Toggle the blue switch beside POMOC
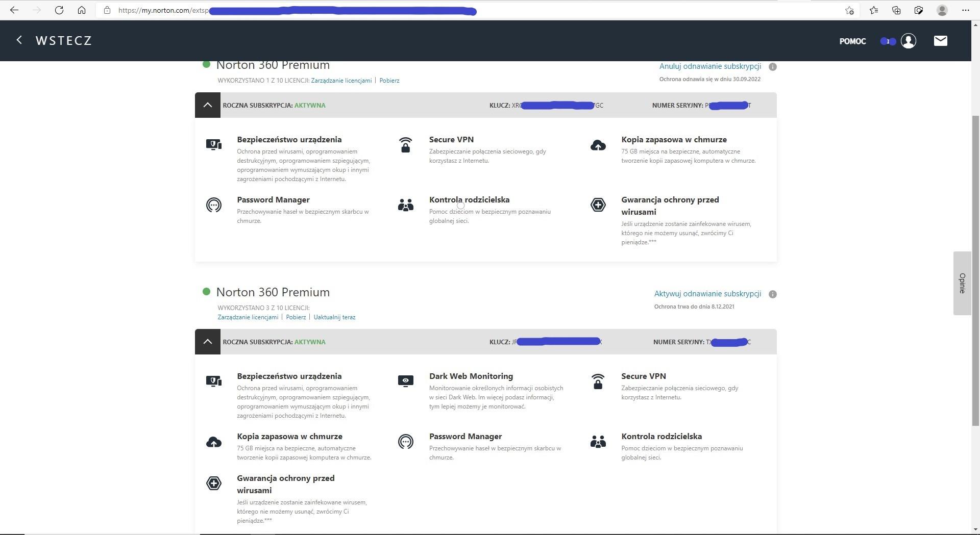Viewport: 980px width, 535px height. click(888, 41)
